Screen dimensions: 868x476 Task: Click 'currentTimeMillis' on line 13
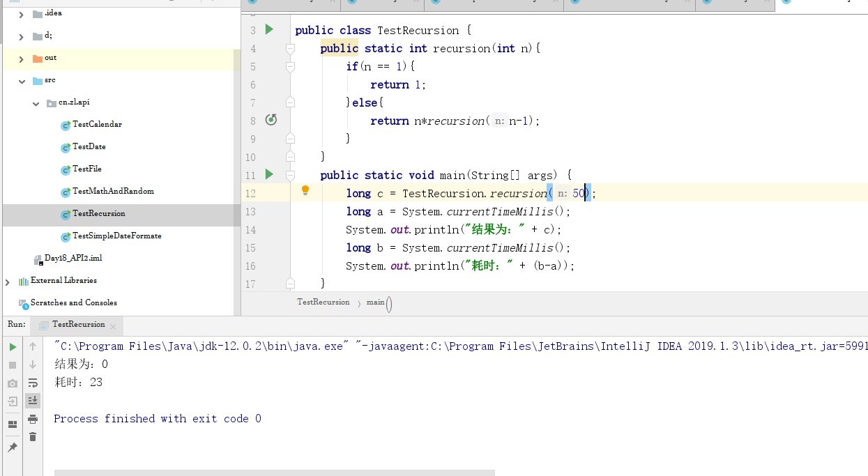click(x=500, y=211)
